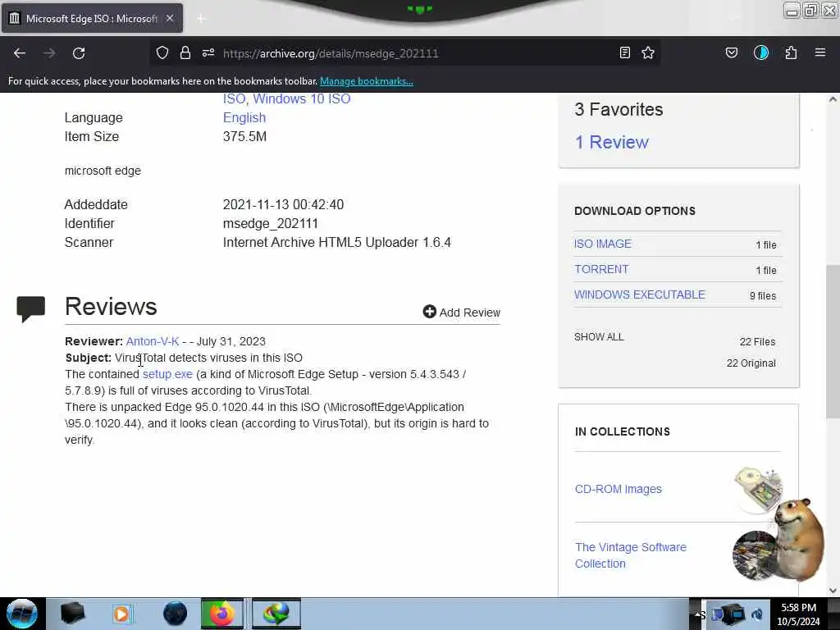Open The Vintage Software Collection link
Viewport: 840px width, 630px height.
pyautogui.click(x=631, y=555)
